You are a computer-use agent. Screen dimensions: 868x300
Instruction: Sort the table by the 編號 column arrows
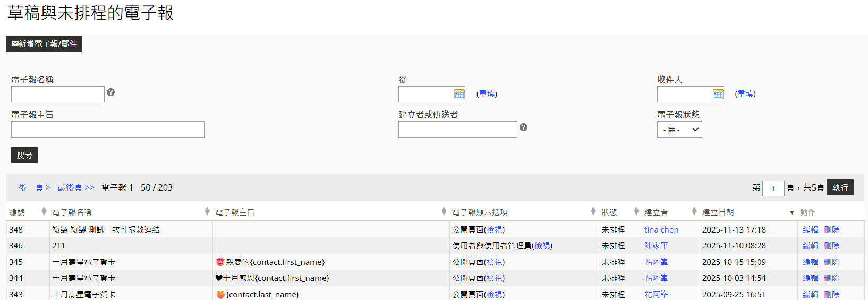tap(44, 212)
